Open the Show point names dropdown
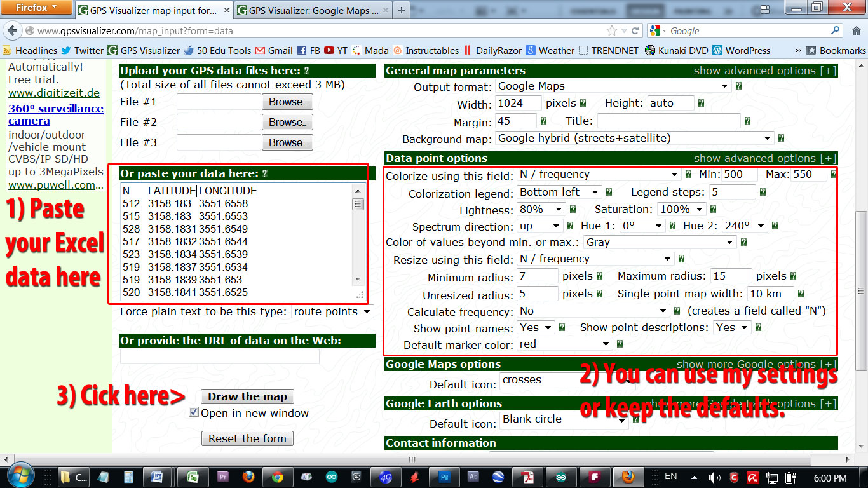The image size is (868, 488). 536,327
